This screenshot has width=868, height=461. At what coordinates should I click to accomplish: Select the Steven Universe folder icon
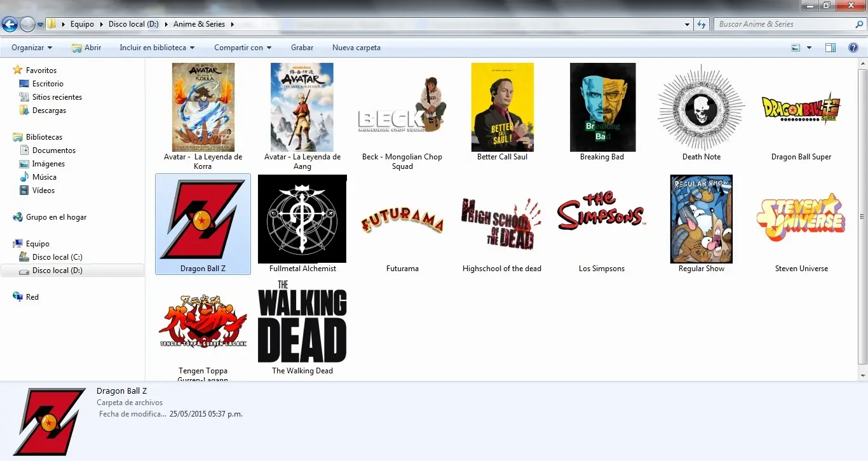coord(801,218)
